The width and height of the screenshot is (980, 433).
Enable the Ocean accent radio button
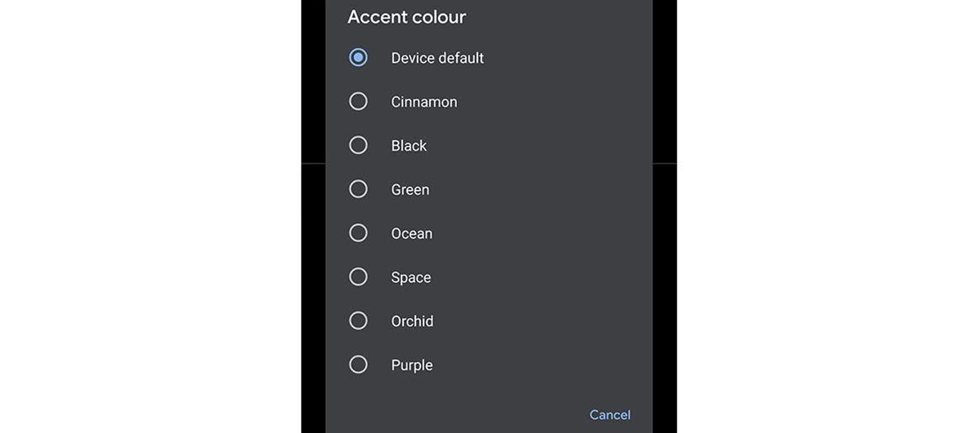[358, 233]
